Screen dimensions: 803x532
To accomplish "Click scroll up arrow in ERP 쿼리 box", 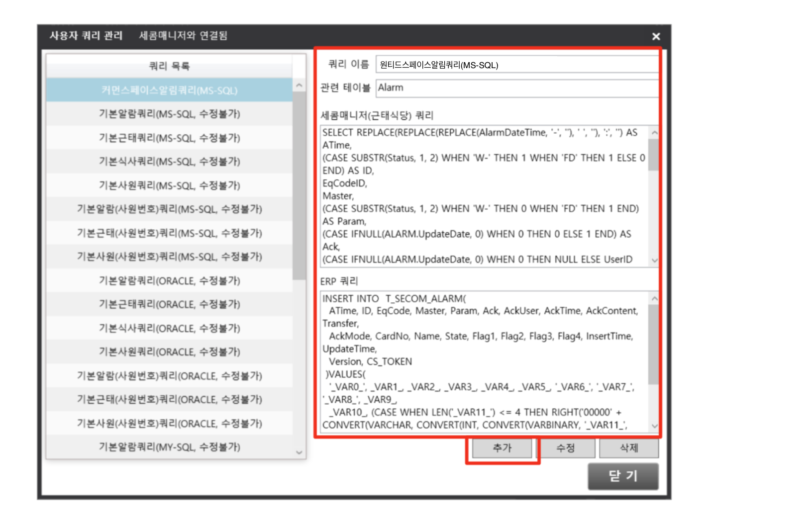I will [x=654, y=299].
